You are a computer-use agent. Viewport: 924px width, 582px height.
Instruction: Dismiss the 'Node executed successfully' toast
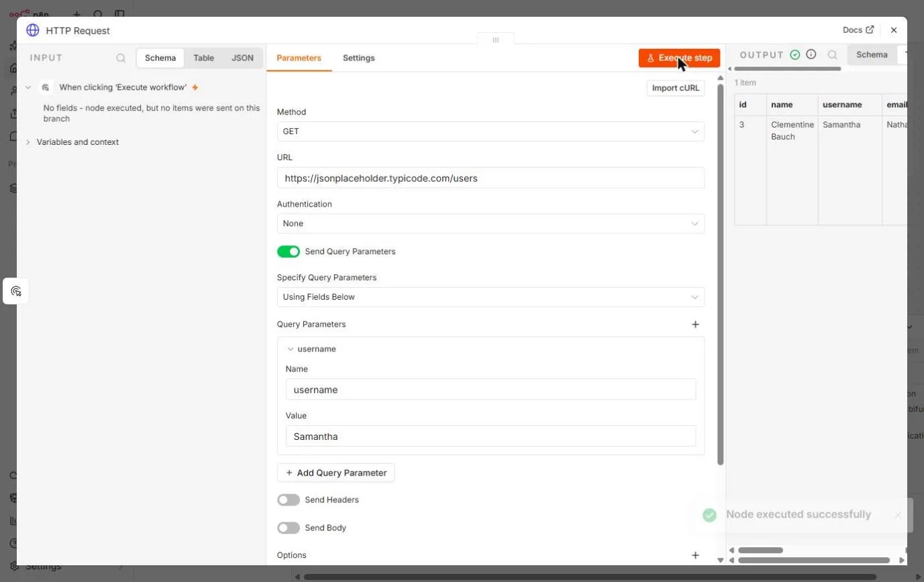coord(898,515)
